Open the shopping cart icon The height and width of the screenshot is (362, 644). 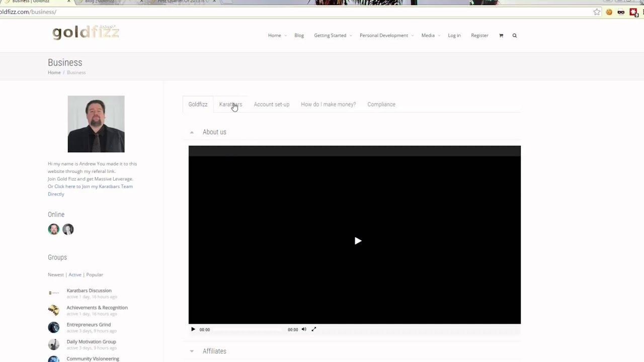coord(501,36)
